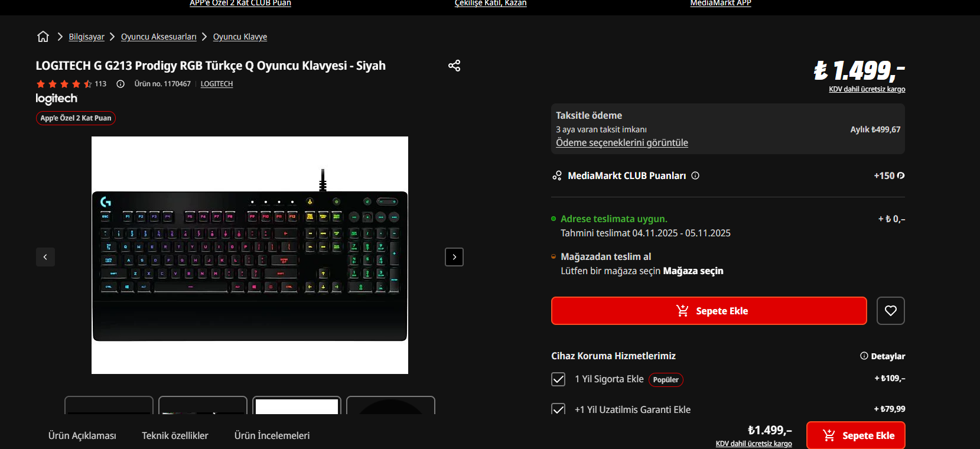Click the star rating of the product
980x449 pixels.
[x=64, y=84]
